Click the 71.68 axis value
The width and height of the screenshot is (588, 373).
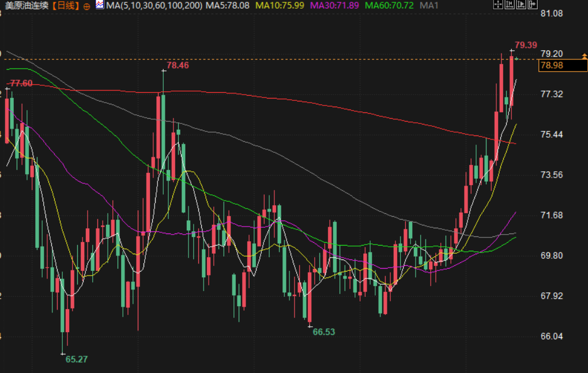coord(552,215)
